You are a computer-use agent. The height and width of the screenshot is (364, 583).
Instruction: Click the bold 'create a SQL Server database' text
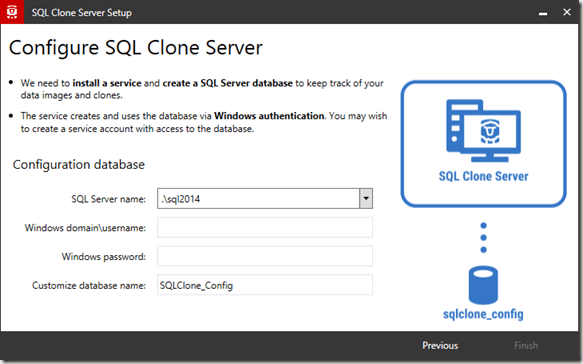pyautogui.click(x=228, y=83)
